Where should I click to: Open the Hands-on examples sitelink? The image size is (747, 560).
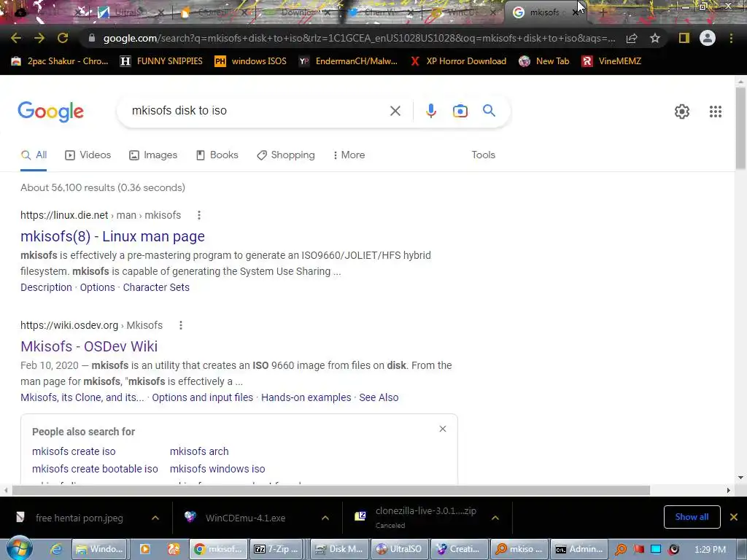click(x=306, y=397)
